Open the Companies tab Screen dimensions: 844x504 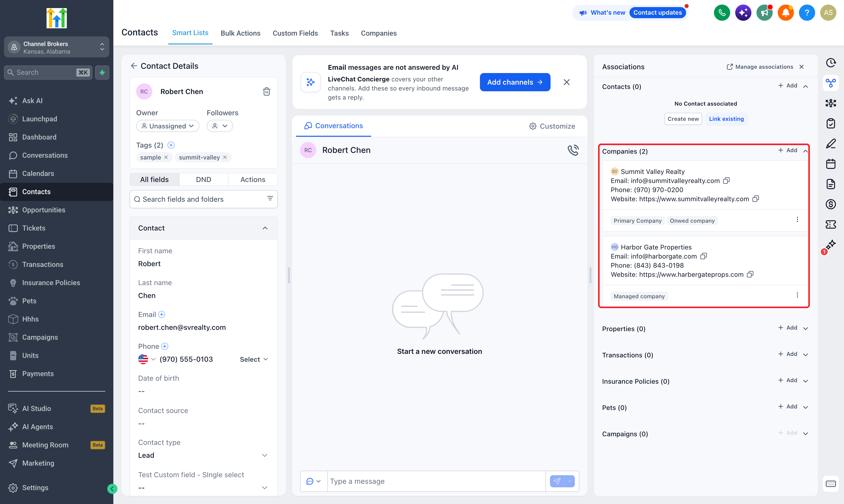point(379,33)
